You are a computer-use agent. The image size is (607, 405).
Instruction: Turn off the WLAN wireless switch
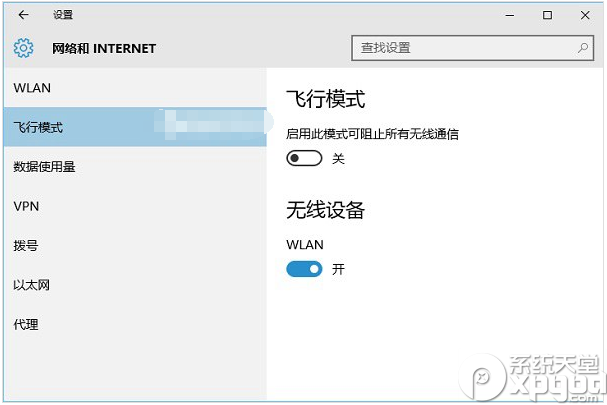[304, 269]
